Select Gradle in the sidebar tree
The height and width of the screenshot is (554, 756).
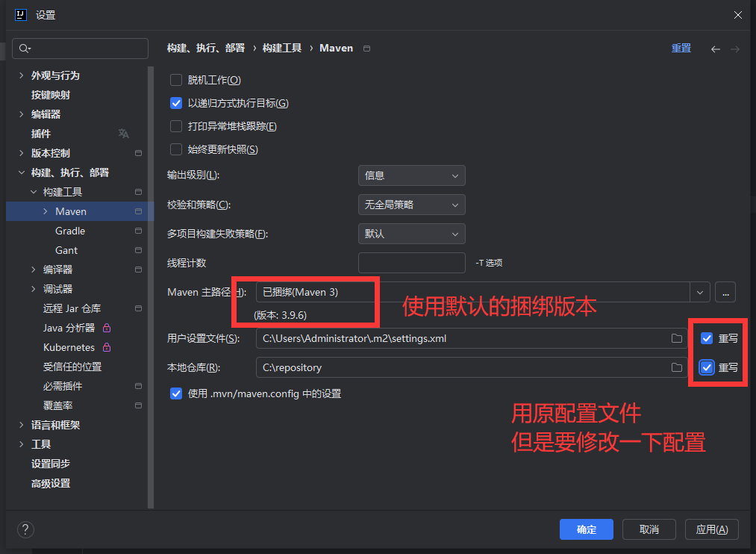[x=69, y=231]
